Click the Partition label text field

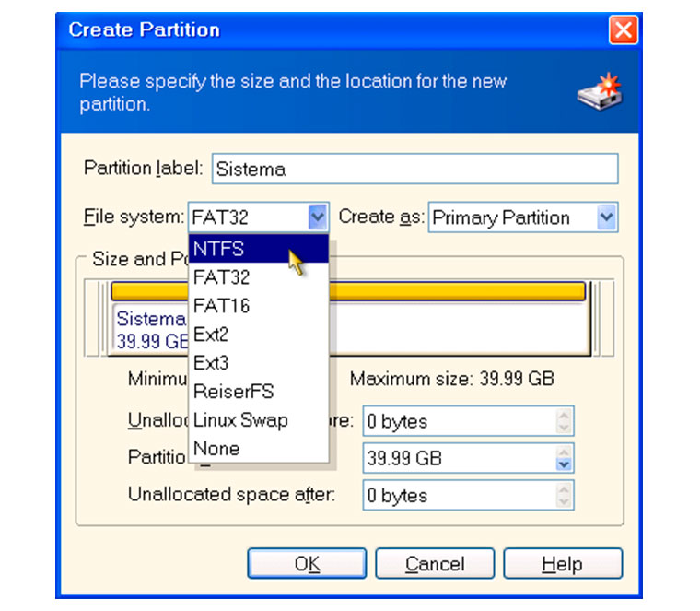[x=415, y=169]
